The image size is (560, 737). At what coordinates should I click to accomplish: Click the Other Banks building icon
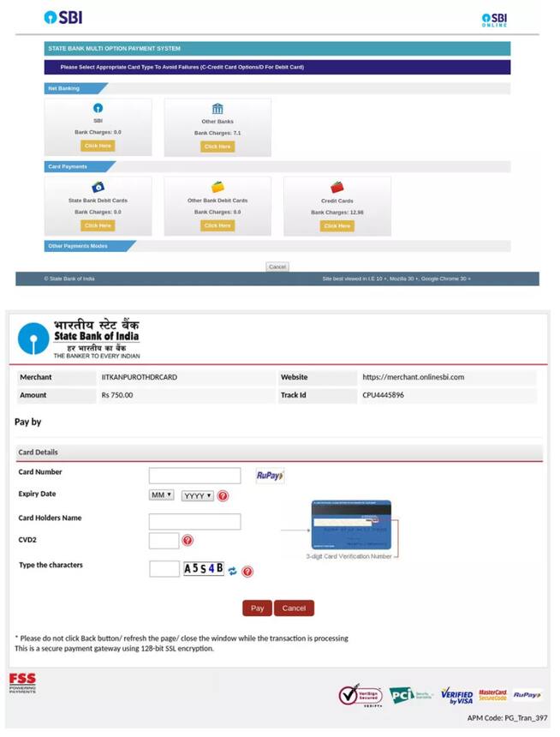point(217,109)
